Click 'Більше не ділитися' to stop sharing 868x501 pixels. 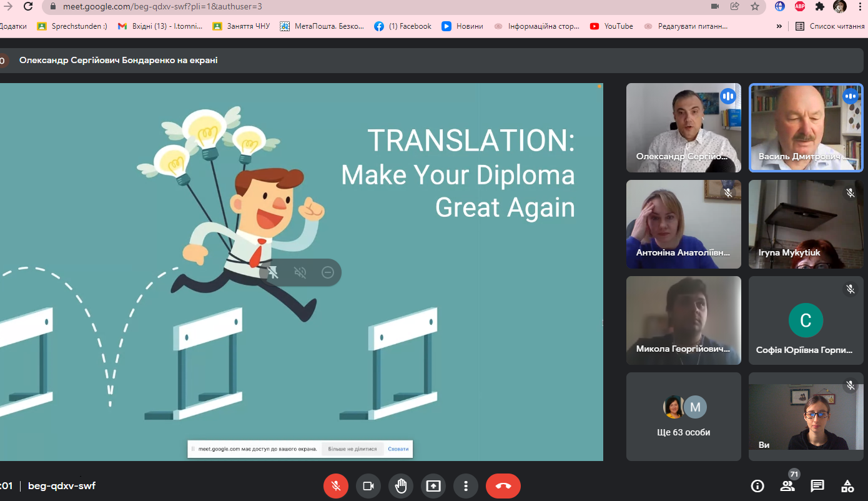tap(352, 449)
